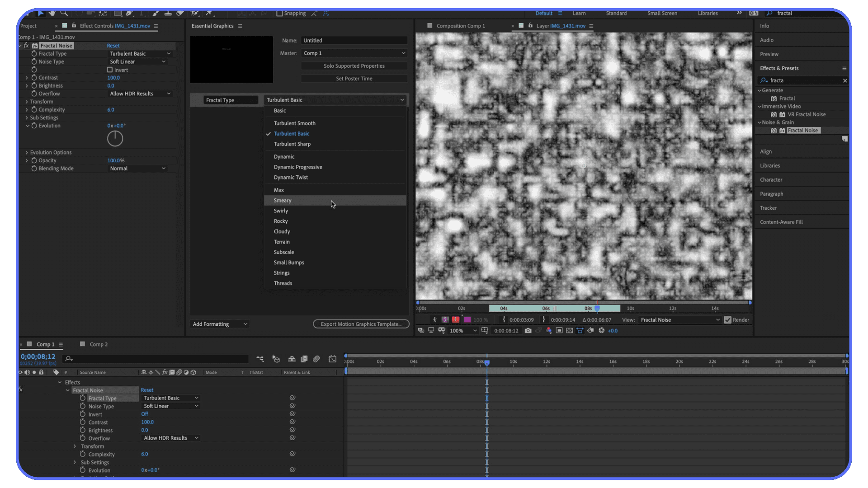The height and width of the screenshot is (488, 868).
Task: Click the lock column header in timeline
Action: click(41, 373)
